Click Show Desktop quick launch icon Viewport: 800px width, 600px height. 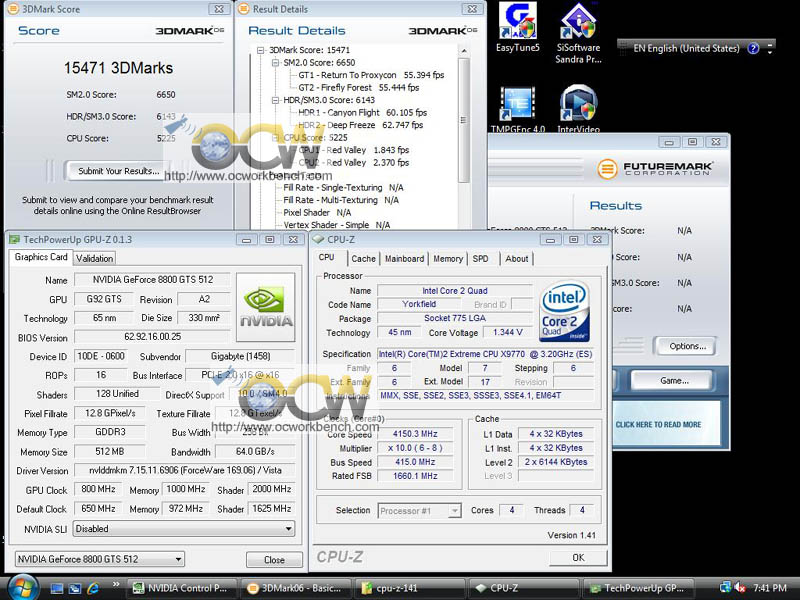pyautogui.click(x=57, y=588)
